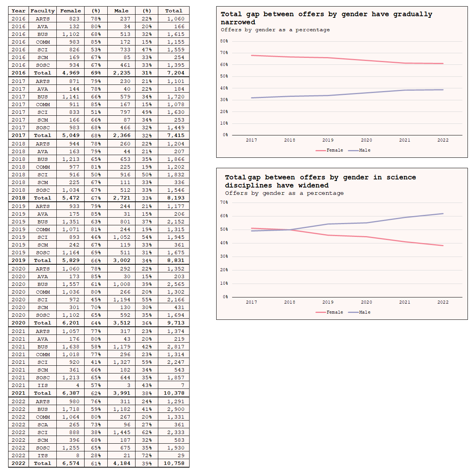Click the female total 6,574 cell

point(71,463)
